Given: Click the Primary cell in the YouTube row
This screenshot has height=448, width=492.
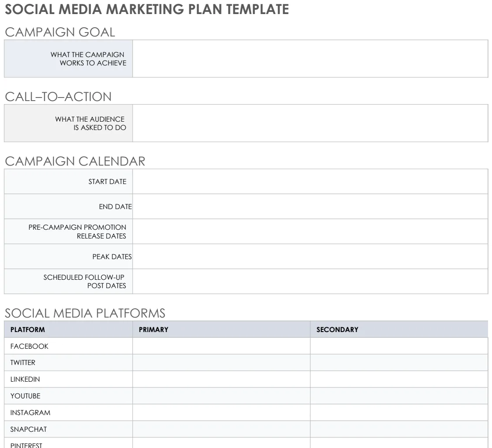Looking at the screenshot, I should [222, 396].
